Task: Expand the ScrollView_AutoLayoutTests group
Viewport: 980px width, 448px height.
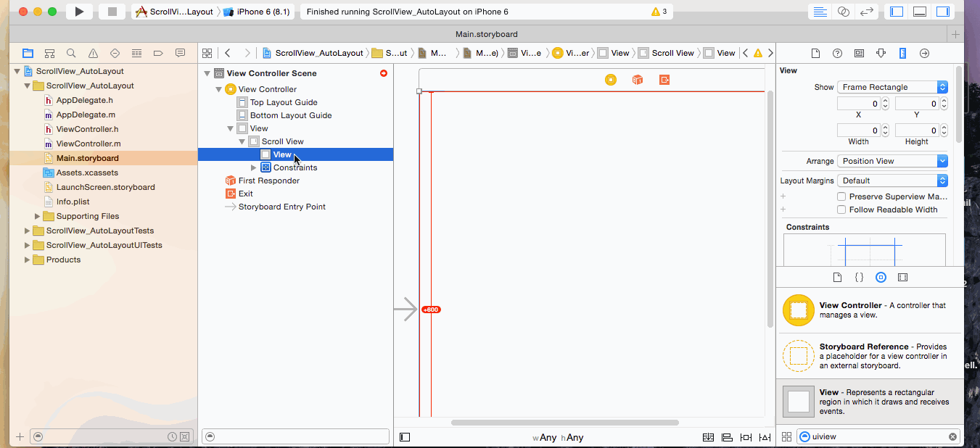Action: [28, 231]
